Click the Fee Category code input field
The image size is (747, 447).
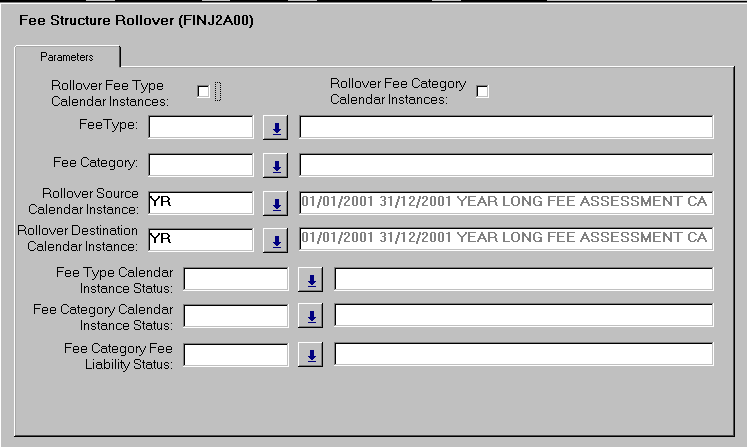[201, 165]
